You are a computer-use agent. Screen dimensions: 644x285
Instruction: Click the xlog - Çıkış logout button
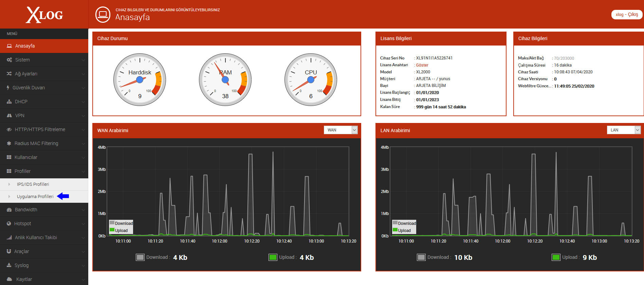pyautogui.click(x=627, y=15)
